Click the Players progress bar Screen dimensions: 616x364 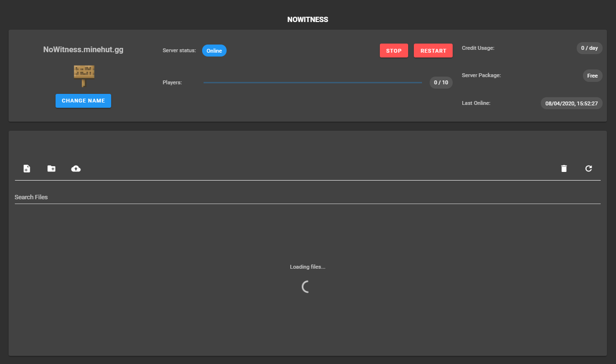[313, 82]
